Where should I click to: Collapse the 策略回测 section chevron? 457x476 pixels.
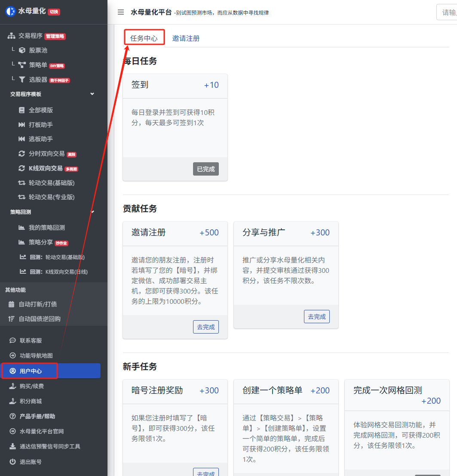coord(92,212)
